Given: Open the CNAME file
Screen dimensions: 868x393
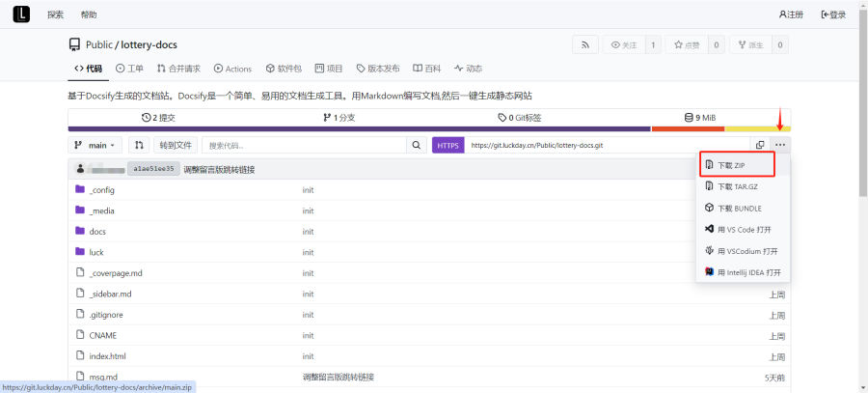Looking at the screenshot, I should (x=103, y=335).
